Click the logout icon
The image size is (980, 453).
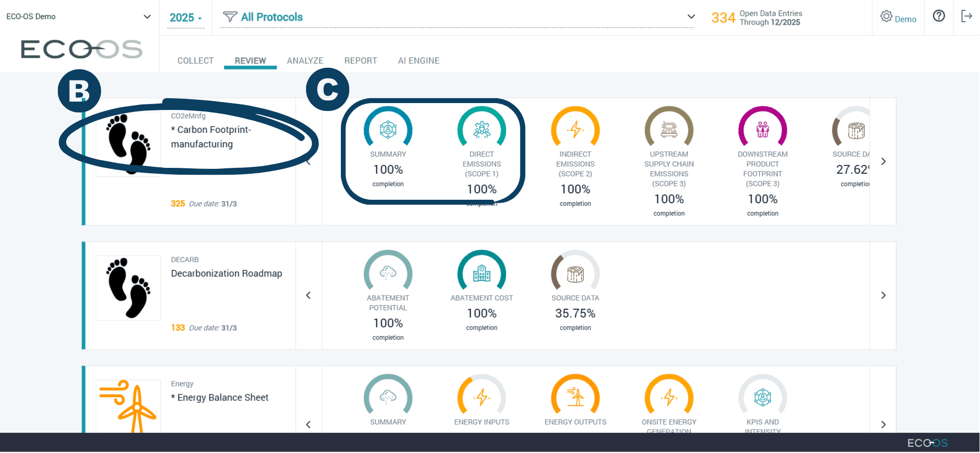[x=967, y=16]
